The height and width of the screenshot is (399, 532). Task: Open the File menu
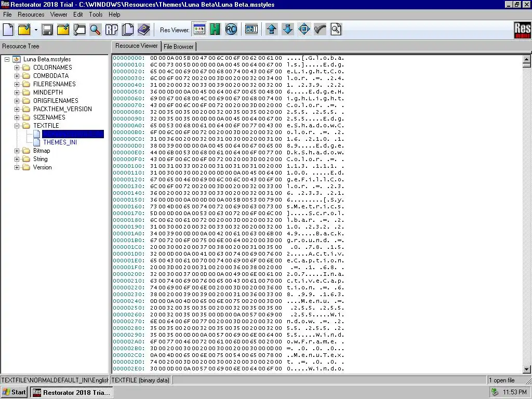point(7,15)
